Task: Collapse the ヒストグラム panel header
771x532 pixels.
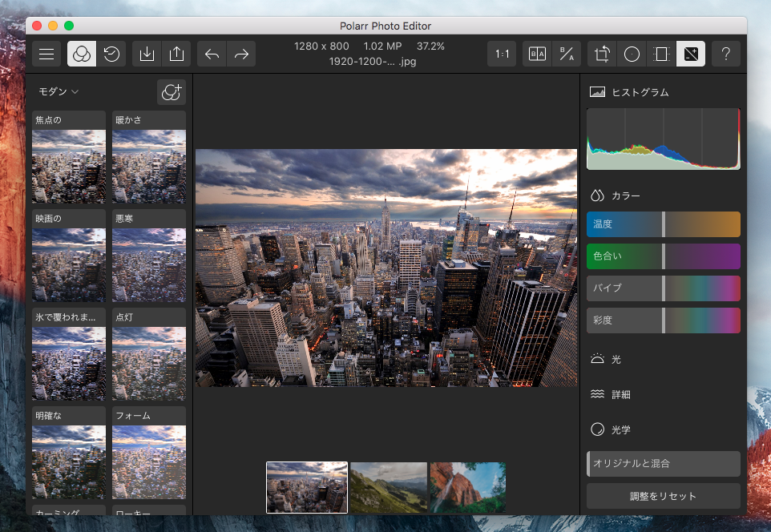Action: [639, 92]
